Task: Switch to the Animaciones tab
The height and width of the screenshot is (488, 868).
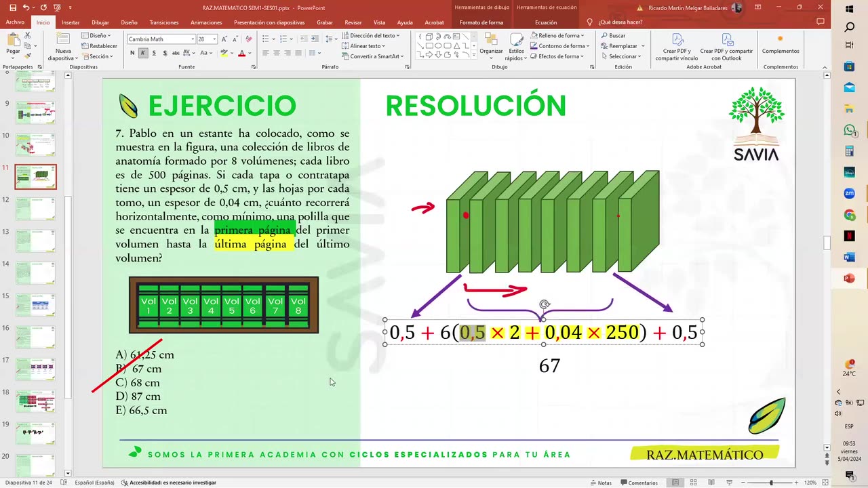Action: [x=206, y=22]
